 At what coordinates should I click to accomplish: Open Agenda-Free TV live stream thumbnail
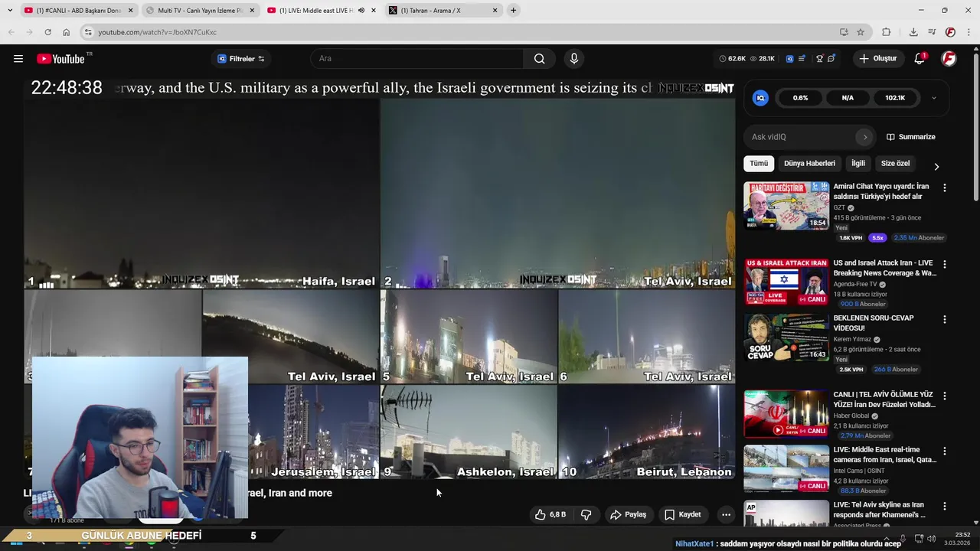(x=786, y=282)
